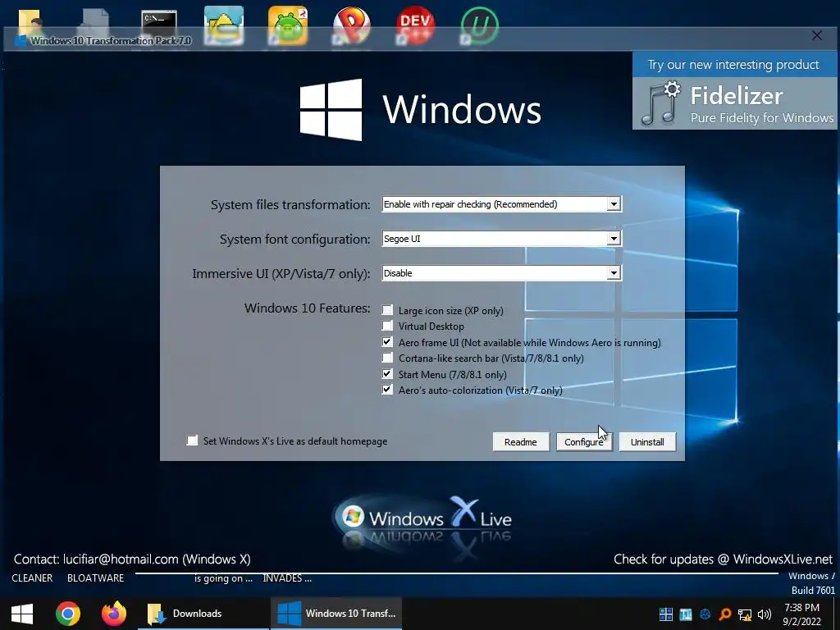The height and width of the screenshot is (630, 840).
Task: Click the 'Windows 10 Features:' label
Action: [308, 308]
